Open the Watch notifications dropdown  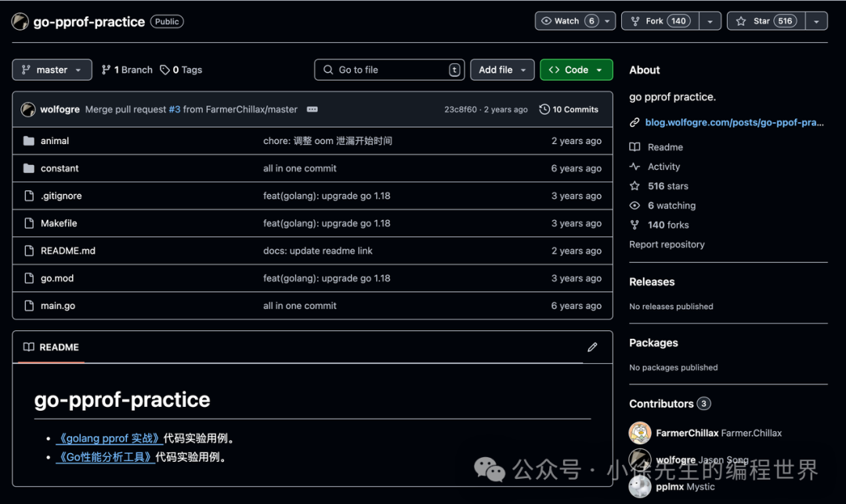[575, 21]
